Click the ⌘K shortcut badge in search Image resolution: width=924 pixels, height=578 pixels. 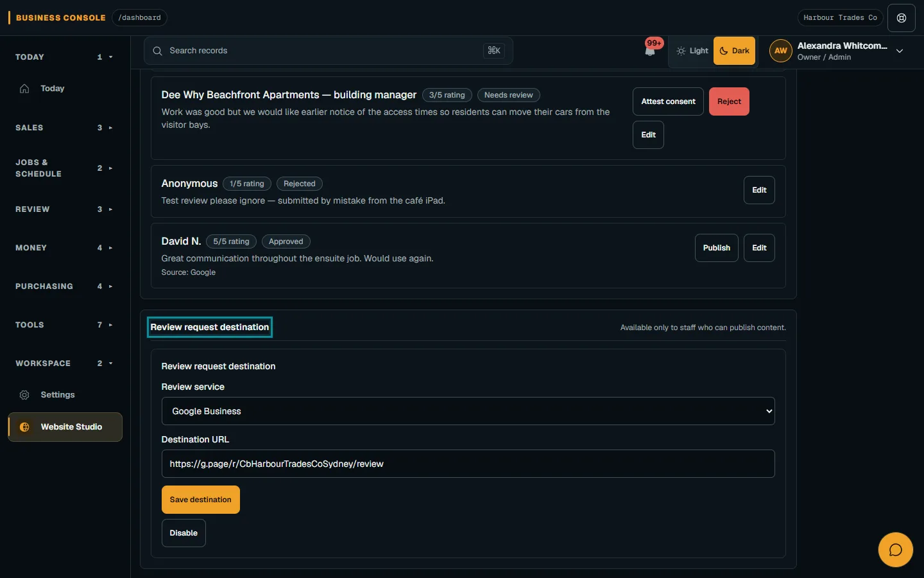coord(494,51)
